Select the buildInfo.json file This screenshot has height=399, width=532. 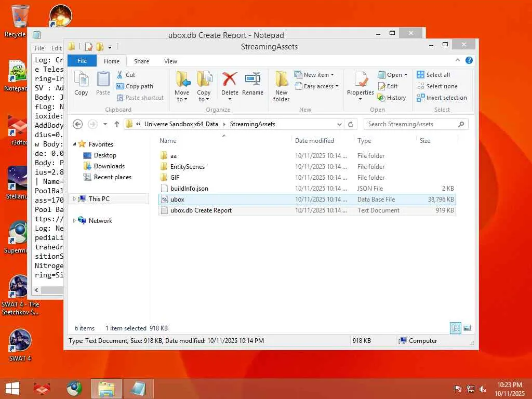307,189
